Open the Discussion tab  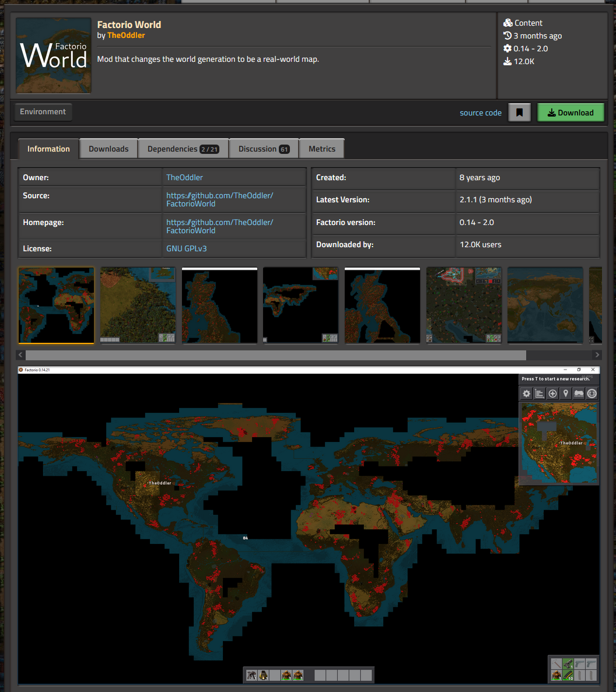pos(264,149)
